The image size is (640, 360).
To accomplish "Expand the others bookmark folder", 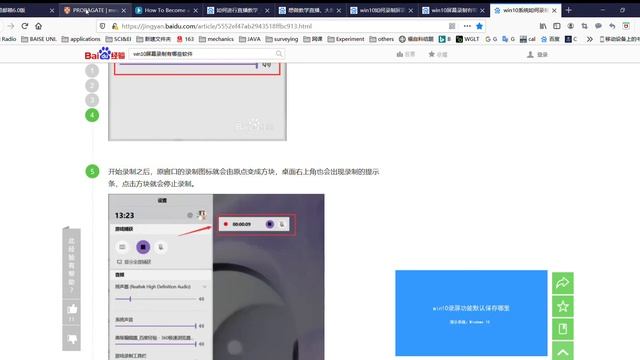I will [x=382, y=39].
